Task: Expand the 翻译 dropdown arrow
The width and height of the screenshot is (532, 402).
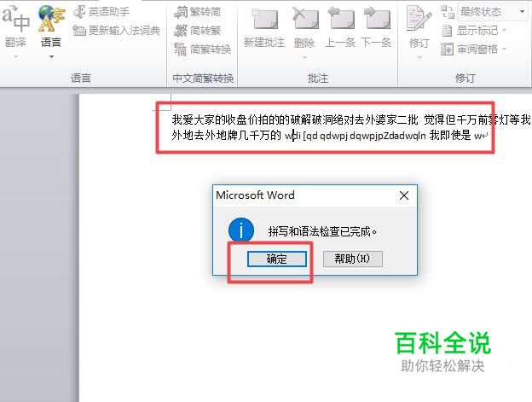Action: 15,56
